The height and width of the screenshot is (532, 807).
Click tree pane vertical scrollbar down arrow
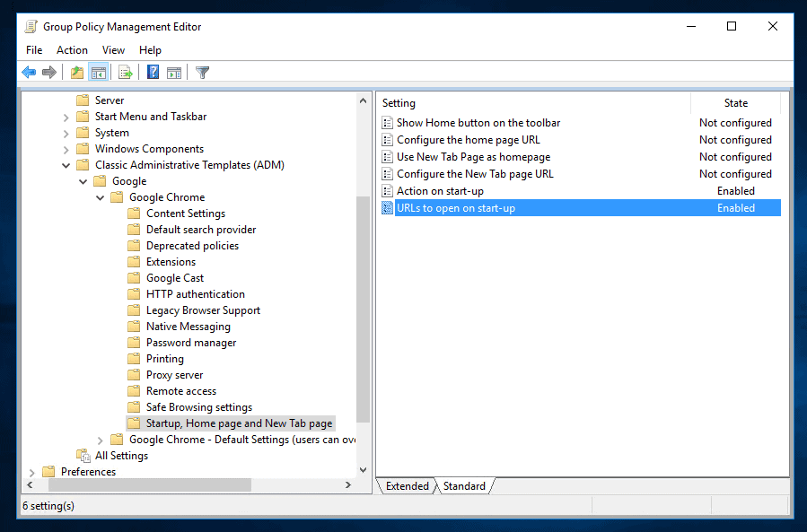[x=363, y=470]
